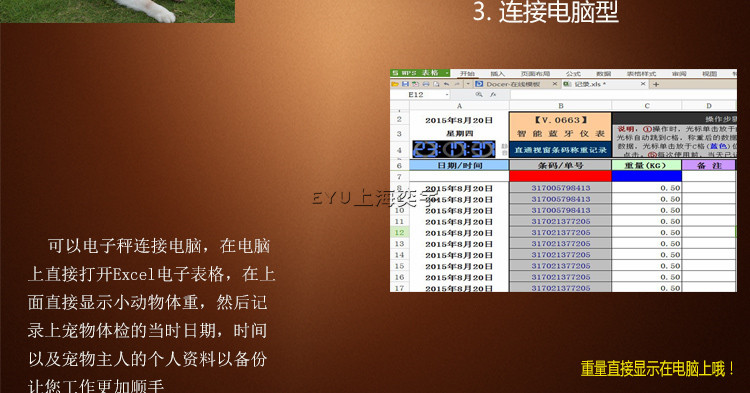Add new document tab with plus button

click(x=656, y=84)
